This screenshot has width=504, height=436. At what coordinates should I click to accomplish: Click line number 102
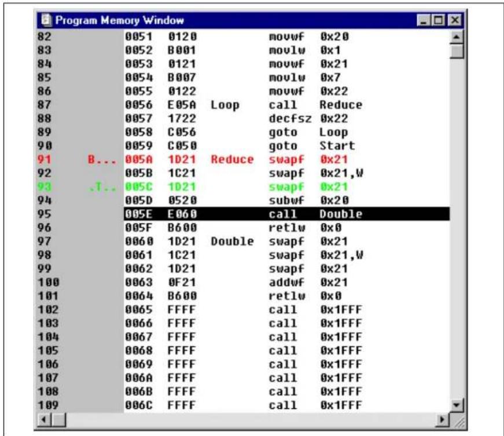pos(48,310)
